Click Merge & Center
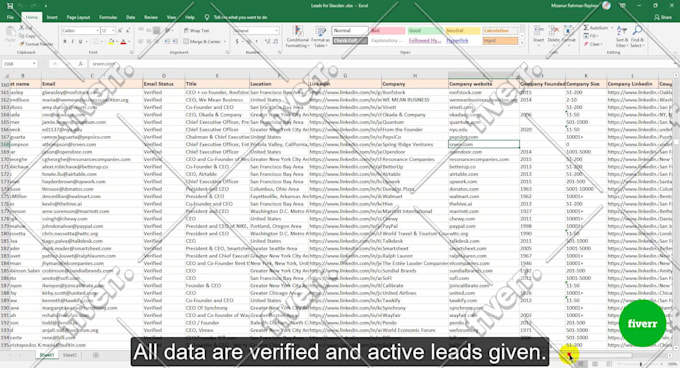 tap(202, 42)
